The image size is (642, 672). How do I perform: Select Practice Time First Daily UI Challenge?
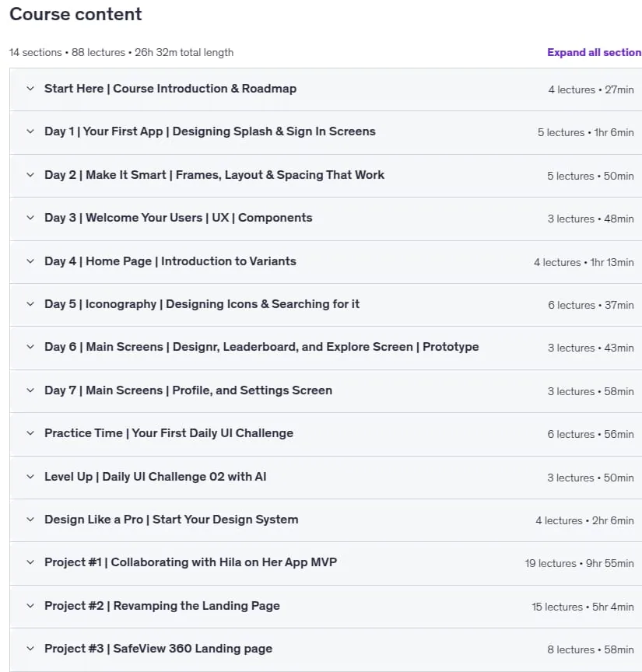pos(169,433)
